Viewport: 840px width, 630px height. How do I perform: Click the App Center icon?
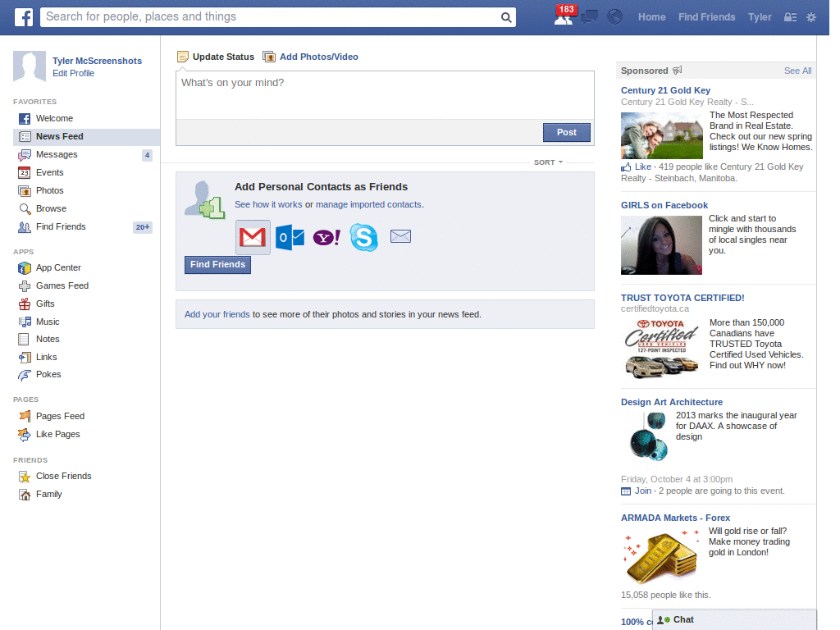[25, 268]
